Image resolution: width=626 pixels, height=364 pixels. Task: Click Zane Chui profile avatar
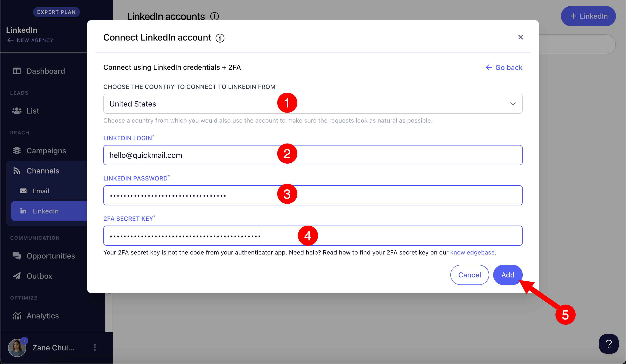(x=17, y=347)
